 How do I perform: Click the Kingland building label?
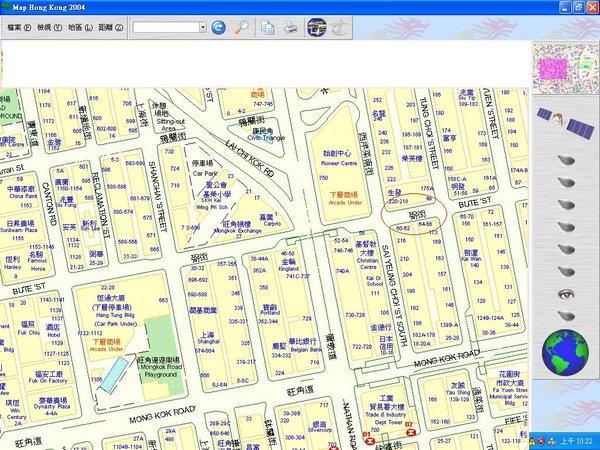288,269
